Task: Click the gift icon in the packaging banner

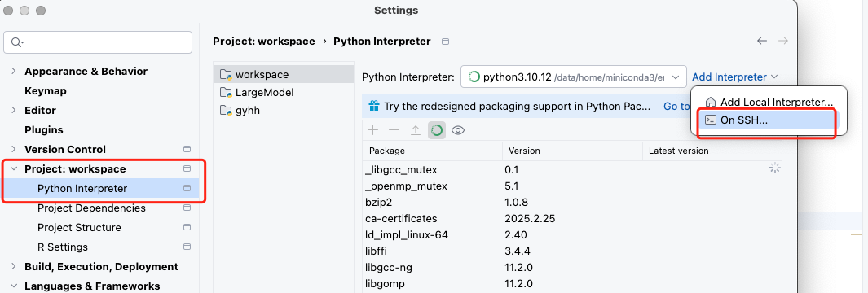Action: 374,106
